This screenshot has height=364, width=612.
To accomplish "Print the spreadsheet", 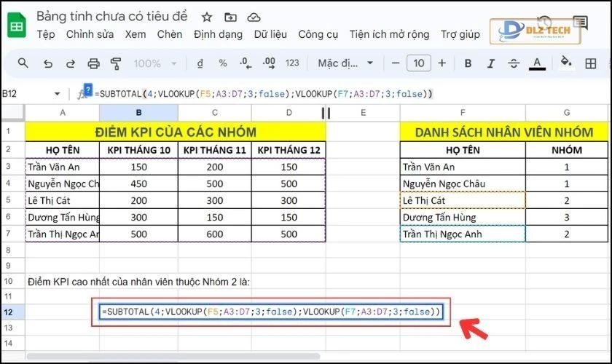I will [93, 63].
